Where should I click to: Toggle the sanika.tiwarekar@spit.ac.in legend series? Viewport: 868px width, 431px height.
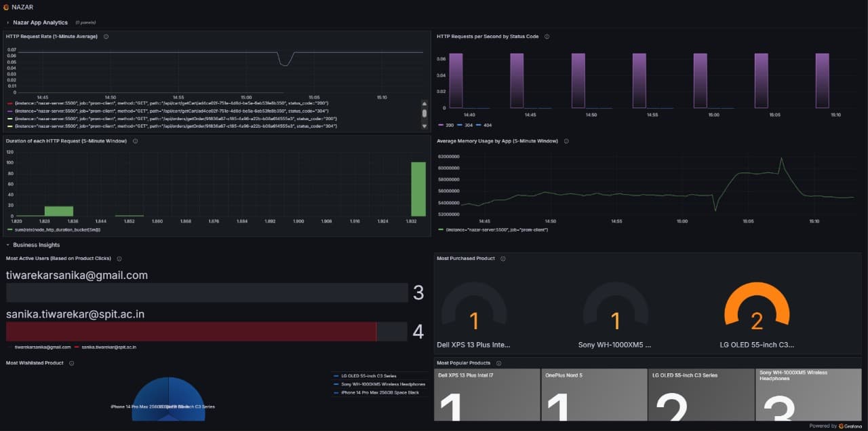coord(108,346)
